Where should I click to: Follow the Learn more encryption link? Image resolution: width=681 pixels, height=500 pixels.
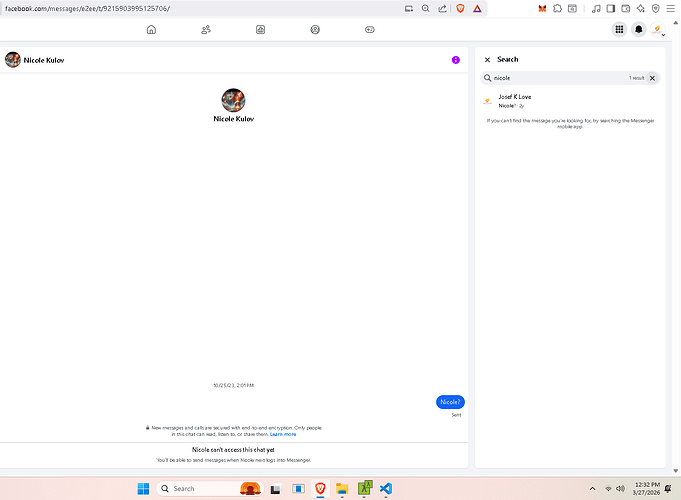coord(283,434)
